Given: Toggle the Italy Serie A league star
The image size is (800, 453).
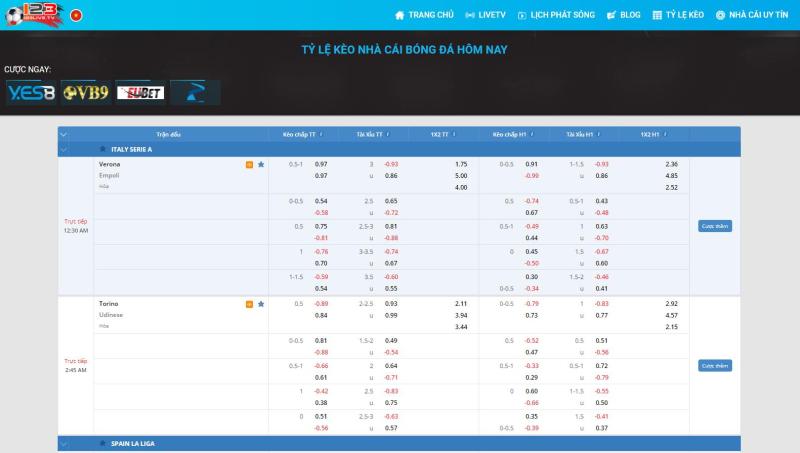Looking at the screenshot, I should [x=102, y=149].
